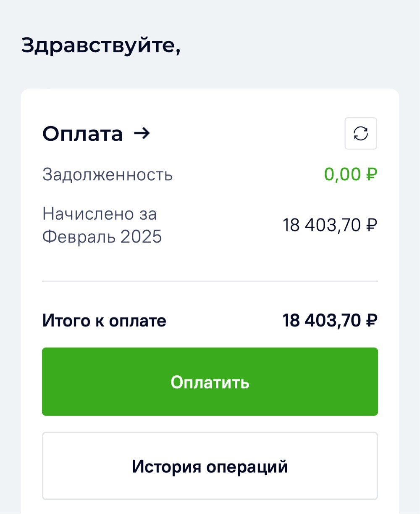
Task: Tap the Итого к оплате label
Action: tap(104, 321)
